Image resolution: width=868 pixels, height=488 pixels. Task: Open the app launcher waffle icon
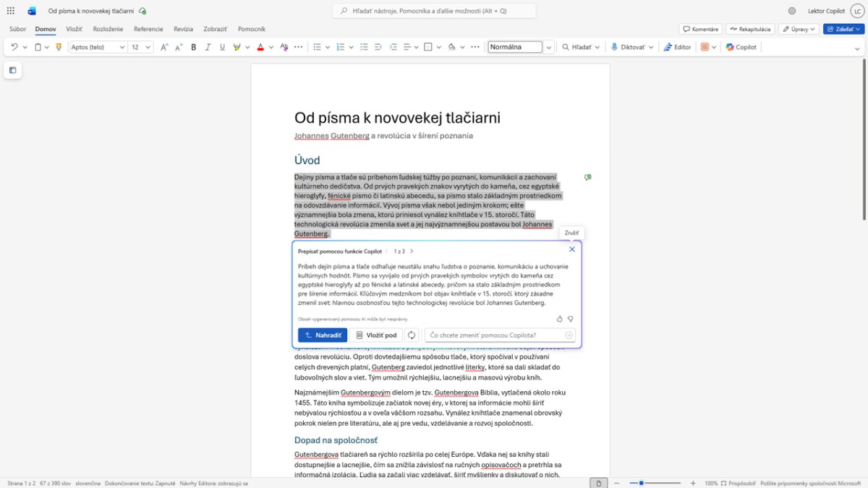coord(10,11)
